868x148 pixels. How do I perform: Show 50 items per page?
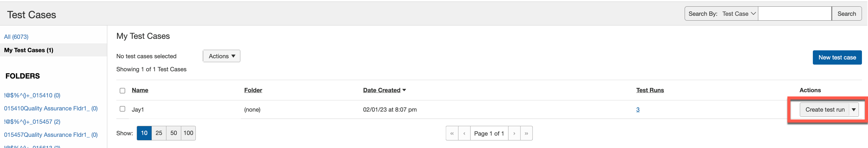tap(174, 133)
